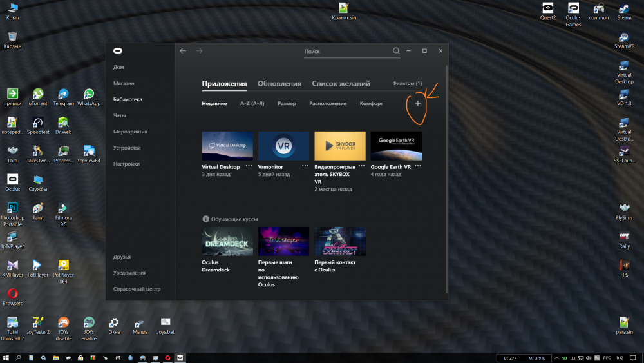Switch to the Список желаний tab
The height and width of the screenshot is (363, 644).
coord(341,84)
